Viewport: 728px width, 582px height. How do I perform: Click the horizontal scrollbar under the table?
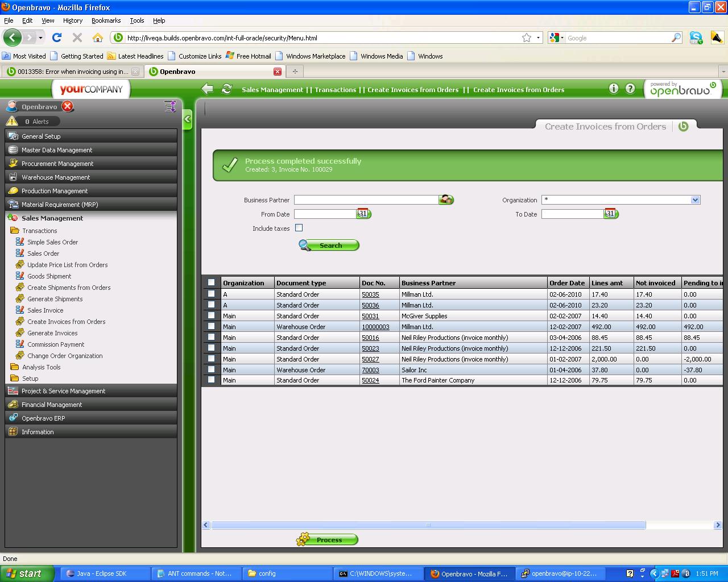coord(428,525)
